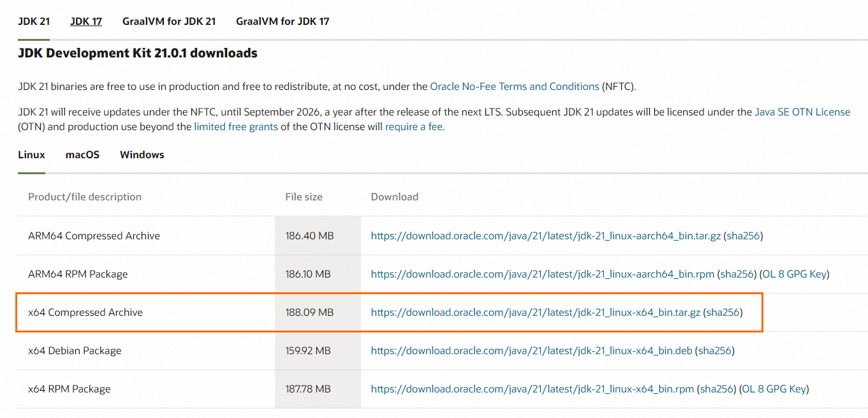Follow the require a fee link
Image resolution: width=868 pixels, height=418 pixels.
(413, 126)
